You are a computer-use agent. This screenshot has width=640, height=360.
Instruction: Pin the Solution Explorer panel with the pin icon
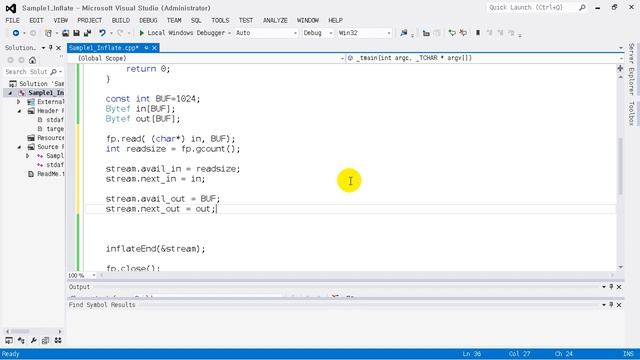(51, 48)
